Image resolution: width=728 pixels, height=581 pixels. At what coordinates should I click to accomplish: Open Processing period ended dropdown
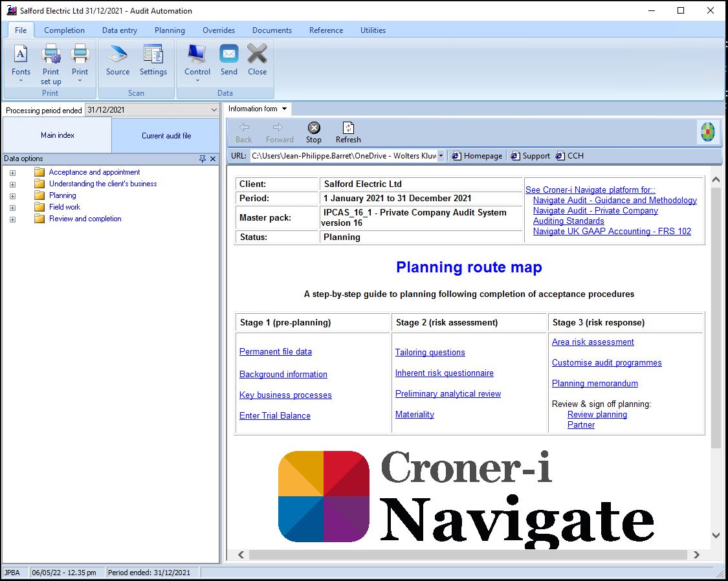214,110
